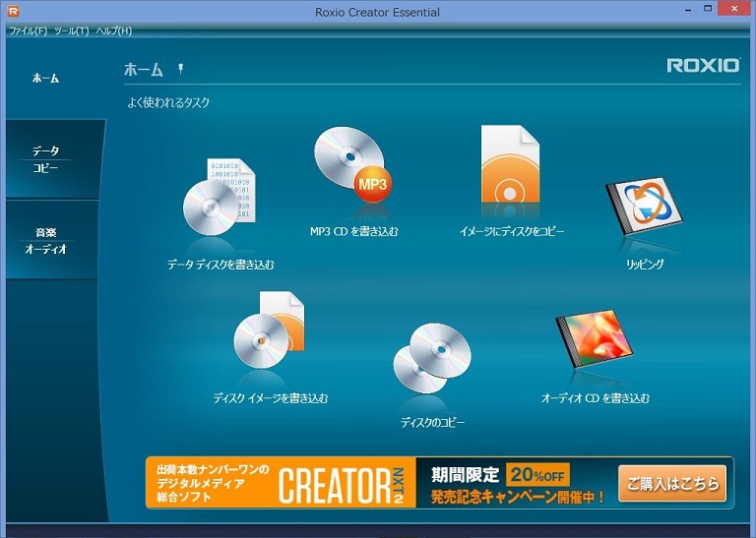
Task: Toggle the pin icon beside ホーム heading
Action: point(181,69)
